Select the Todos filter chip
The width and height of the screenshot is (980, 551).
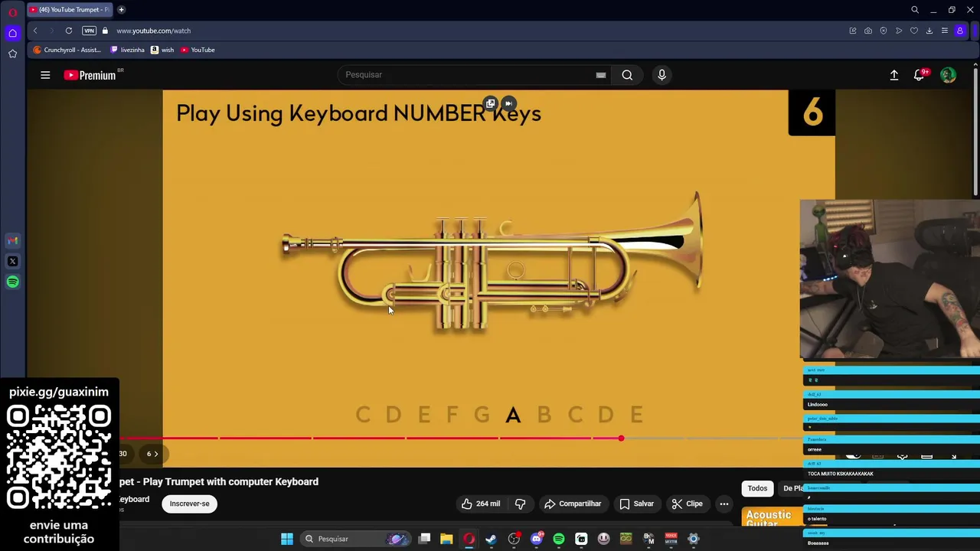coord(757,488)
